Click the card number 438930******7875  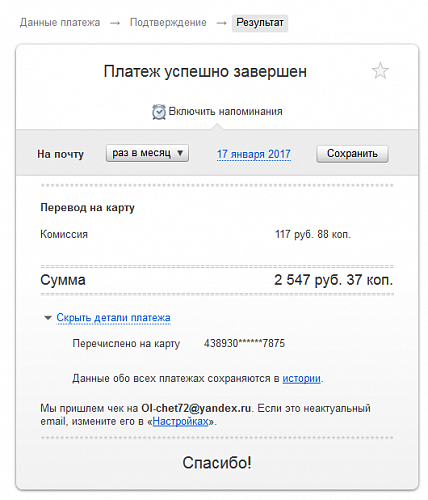[x=244, y=343]
